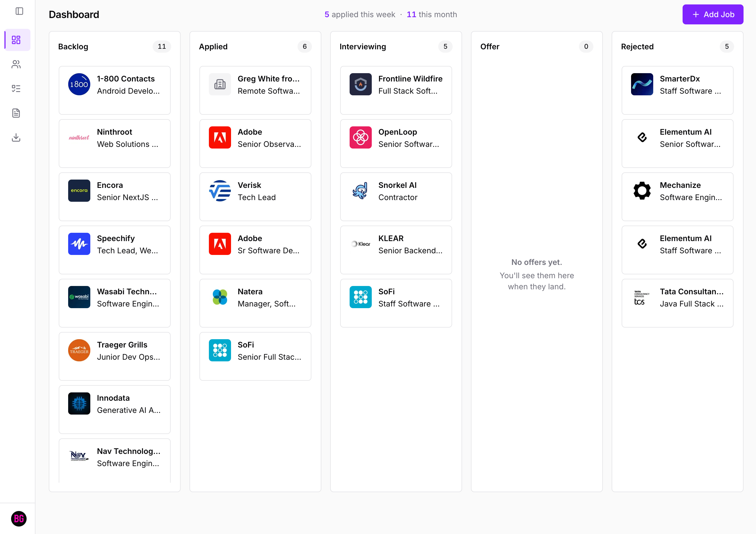Open the Documents icon in sidebar

tap(16, 113)
